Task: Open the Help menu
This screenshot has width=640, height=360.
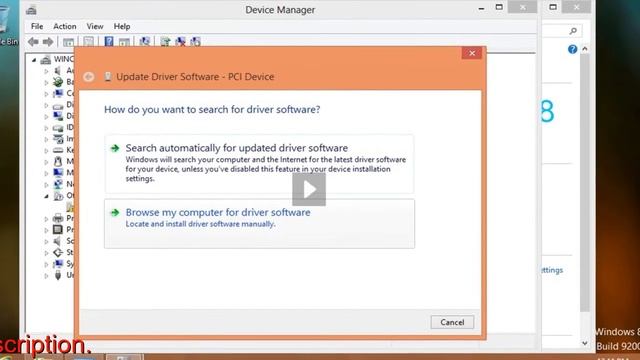Action: [122, 26]
